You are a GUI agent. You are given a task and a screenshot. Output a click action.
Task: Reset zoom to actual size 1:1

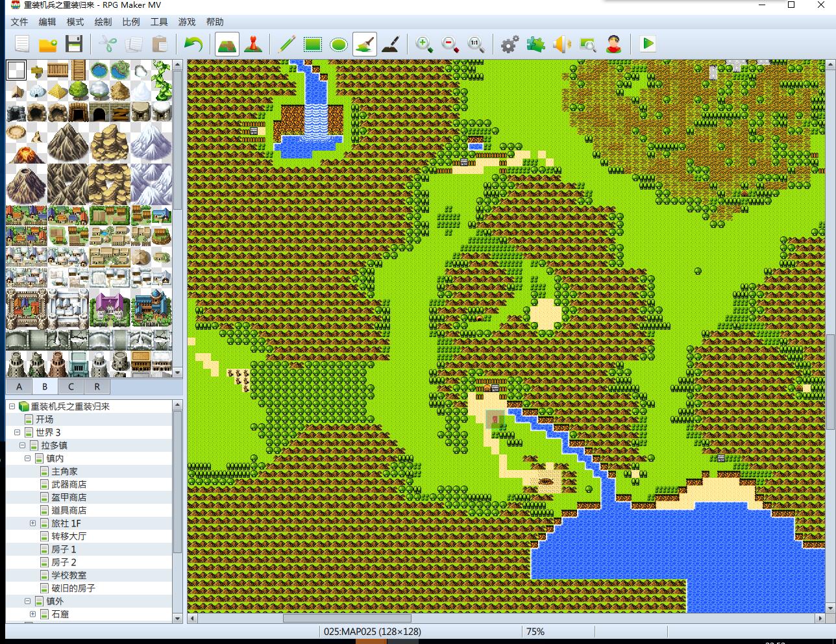(476, 44)
